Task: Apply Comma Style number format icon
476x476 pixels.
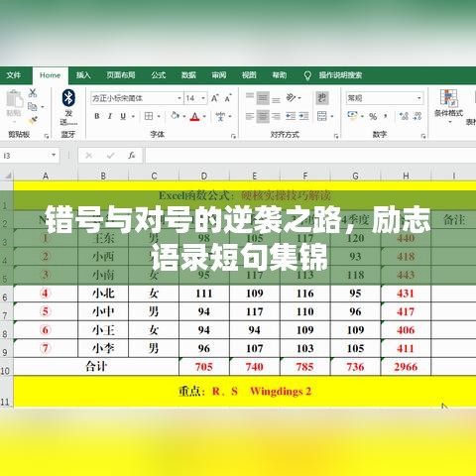Action: (x=386, y=116)
